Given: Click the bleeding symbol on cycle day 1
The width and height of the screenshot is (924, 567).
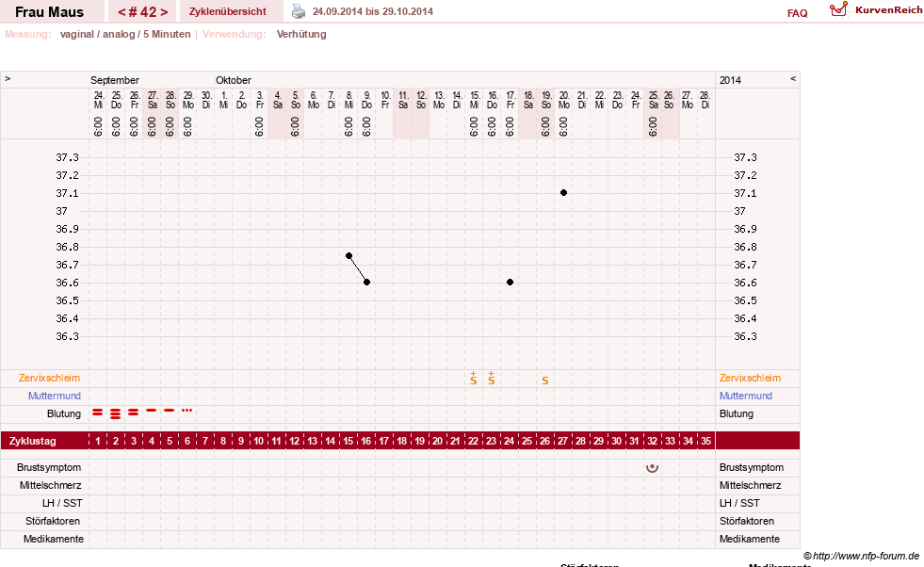Looking at the screenshot, I should 97,413.
